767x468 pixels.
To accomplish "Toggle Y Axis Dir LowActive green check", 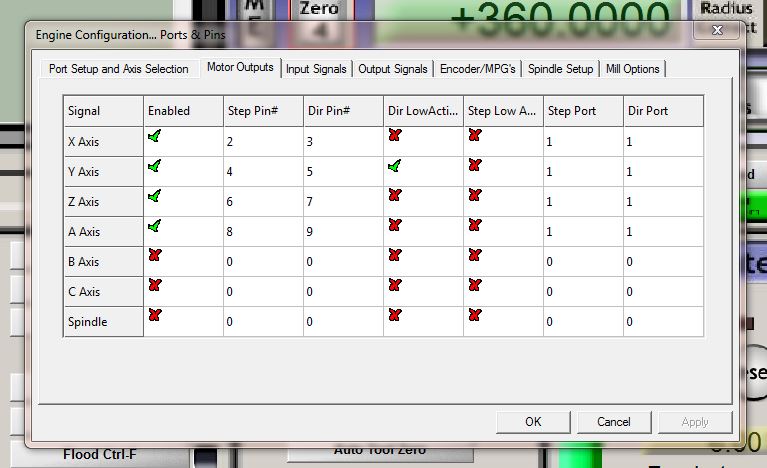I will click(x=394, y=166).
